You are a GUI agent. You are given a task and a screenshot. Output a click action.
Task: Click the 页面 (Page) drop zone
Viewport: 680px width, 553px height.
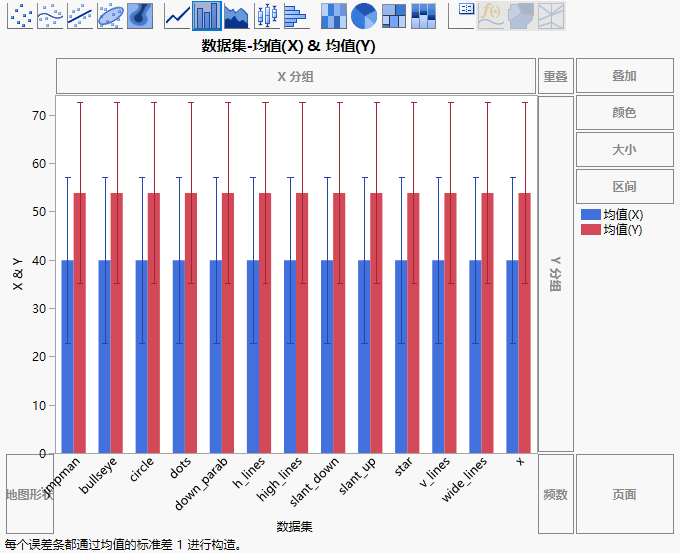click(x=624, y=494)
